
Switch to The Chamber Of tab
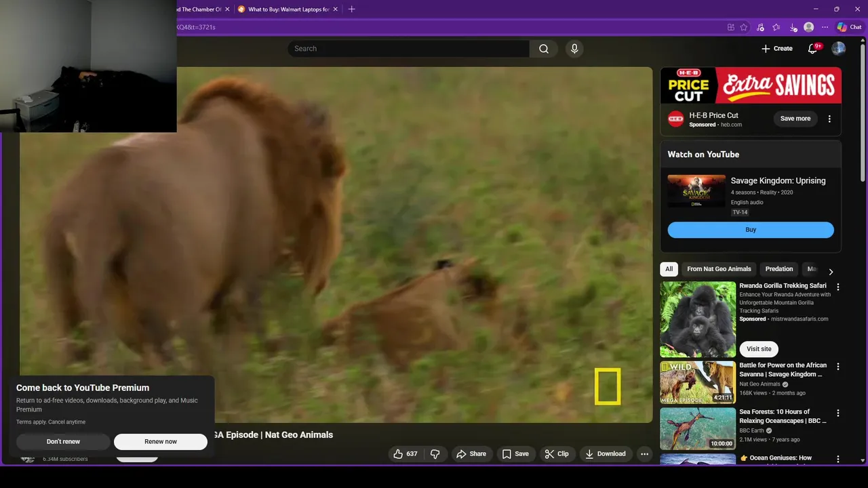click(199, 9)
